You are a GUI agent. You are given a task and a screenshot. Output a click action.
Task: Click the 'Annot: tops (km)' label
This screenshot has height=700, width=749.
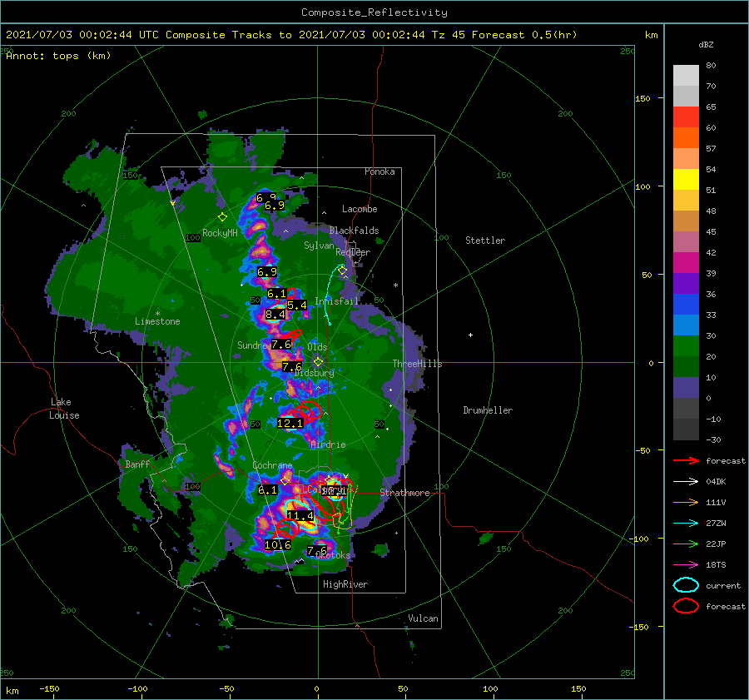pyautogui.click(x=58, y=56)
